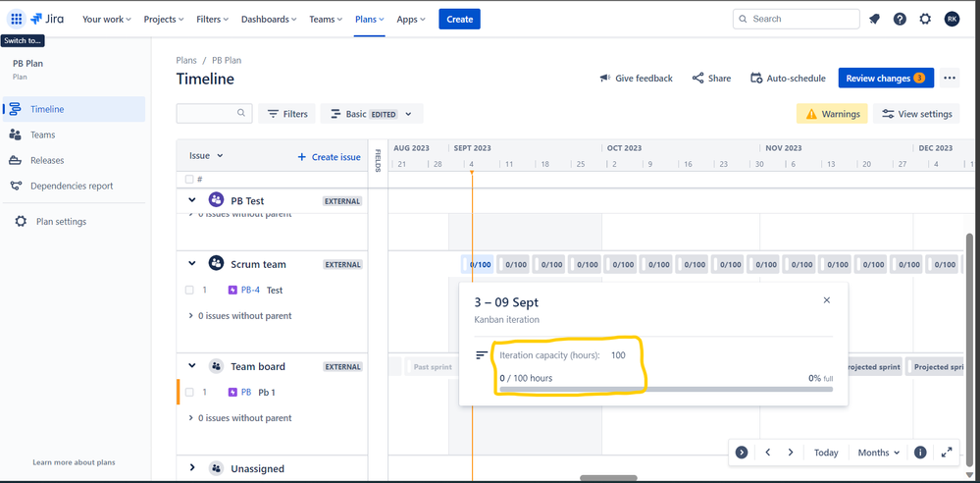Click the Auto-schedule button

788,79
